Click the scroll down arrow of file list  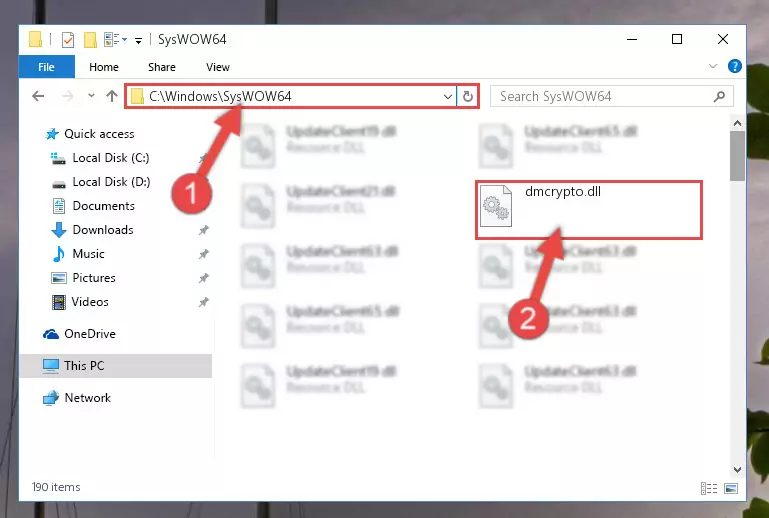click(x=737, y=470)
